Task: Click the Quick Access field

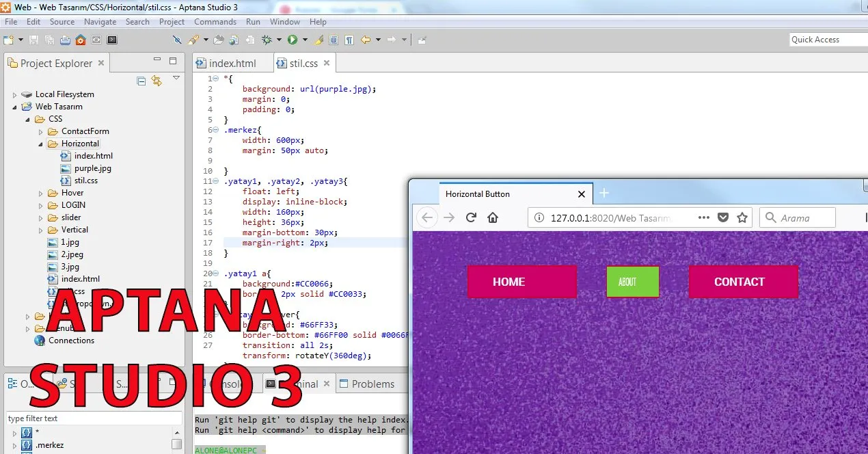Action: (x=828, y=40)
